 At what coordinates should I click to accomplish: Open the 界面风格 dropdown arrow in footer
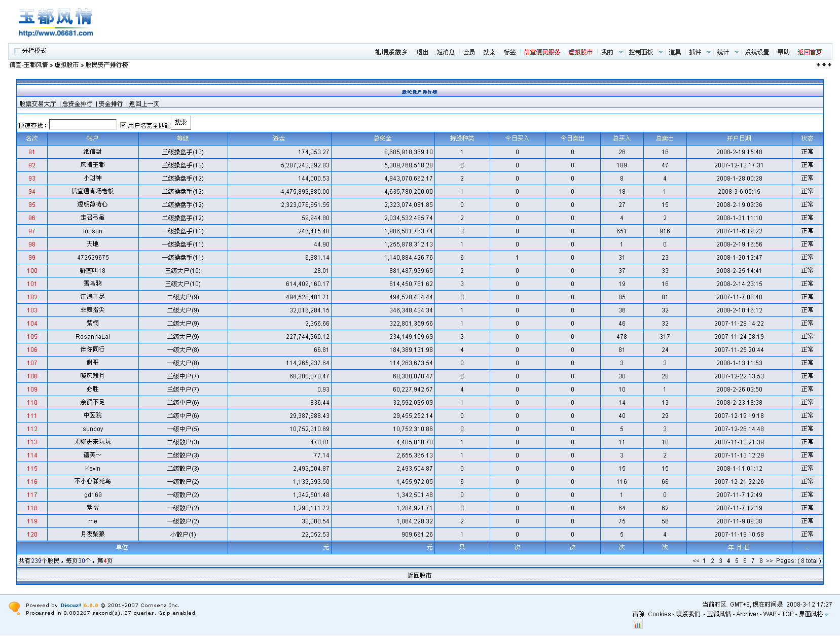tap(827, 614)
